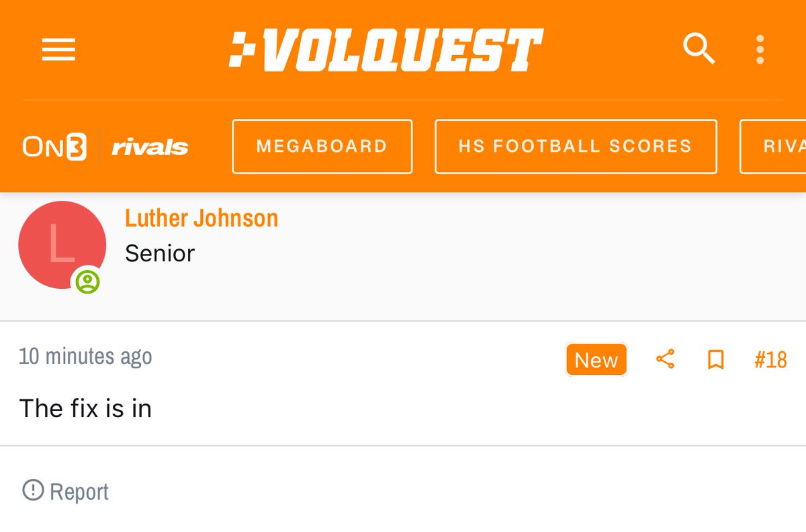Open the #18 post permalink
This screenshot has height=532, width=806.
(770, 360)
